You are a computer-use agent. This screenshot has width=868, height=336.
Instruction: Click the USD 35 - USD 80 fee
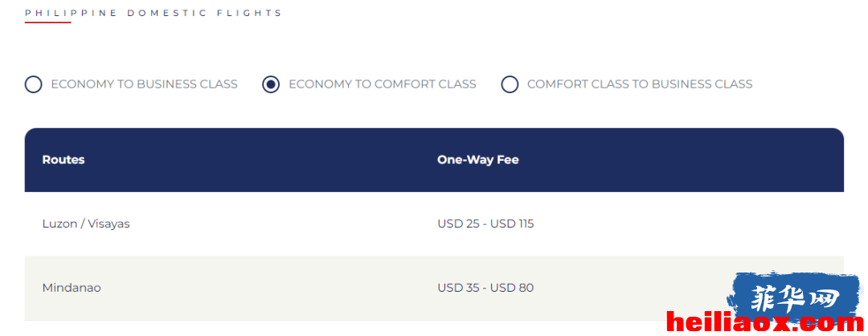coord(485,288)
